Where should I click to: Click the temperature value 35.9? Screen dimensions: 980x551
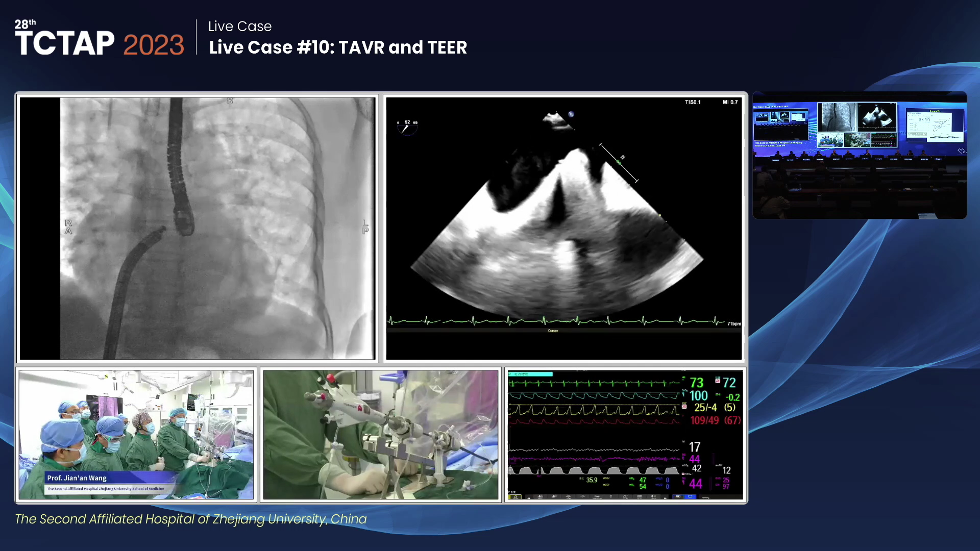[x=592, y=480]
